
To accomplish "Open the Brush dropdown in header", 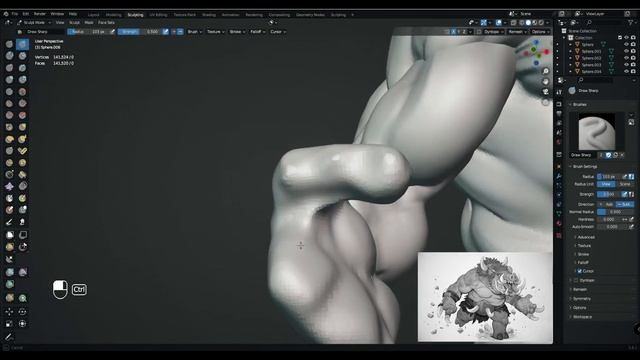I will 195,32.
